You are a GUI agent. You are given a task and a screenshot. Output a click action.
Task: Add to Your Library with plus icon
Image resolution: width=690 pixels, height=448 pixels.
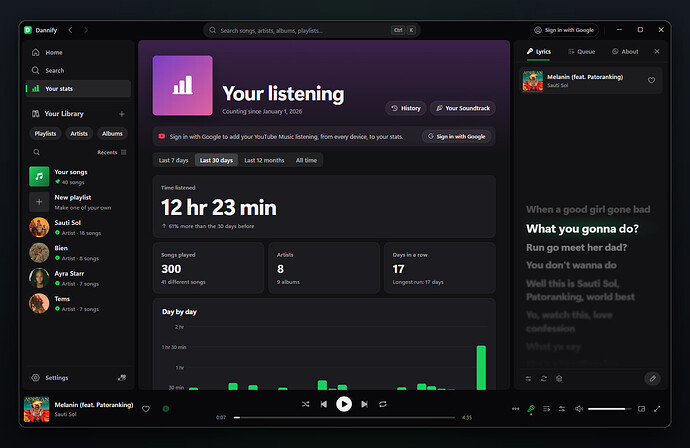(x=122, y=114)
